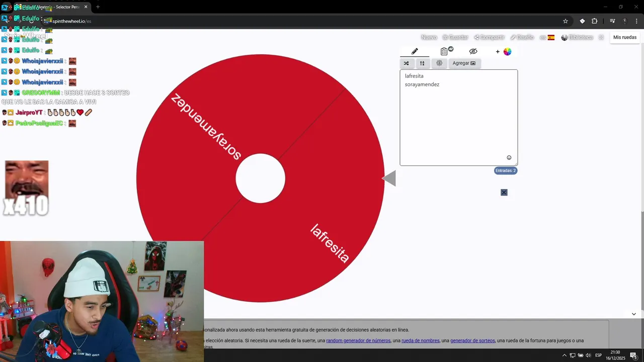Open the browser profile avatar

tap(625, 21)
